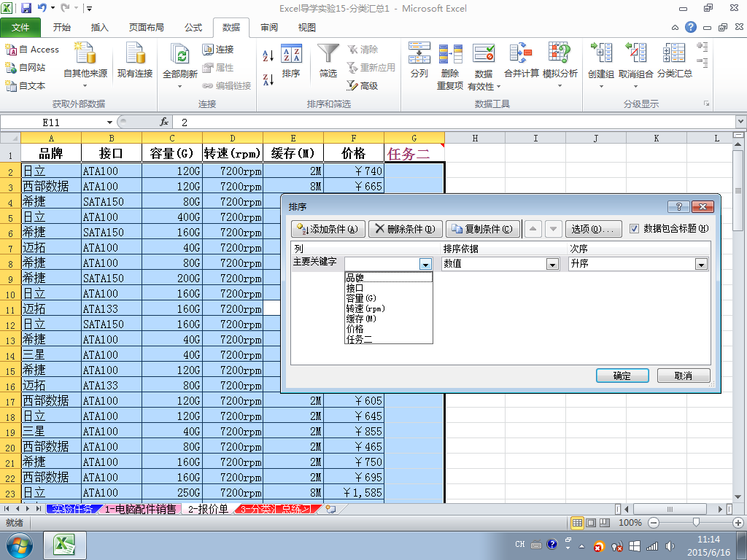747x560 pixels.
Task: Switch to the 开始 ribbon tab
Action: pos(62,28)
